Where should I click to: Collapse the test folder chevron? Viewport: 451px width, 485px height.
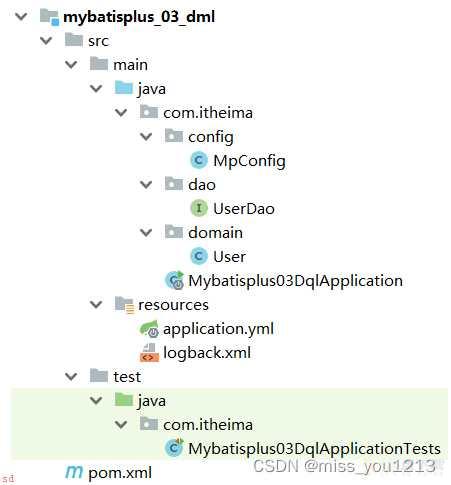click(x=71, y=377)
